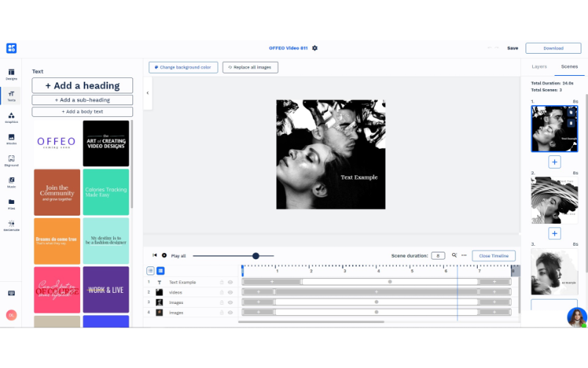Select My destiny fashion designer template
Viewport: 588px width, 368px height.
[x=106, y=241]
